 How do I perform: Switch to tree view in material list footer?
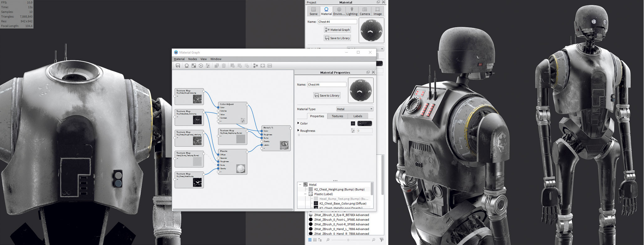coord(320,240)
